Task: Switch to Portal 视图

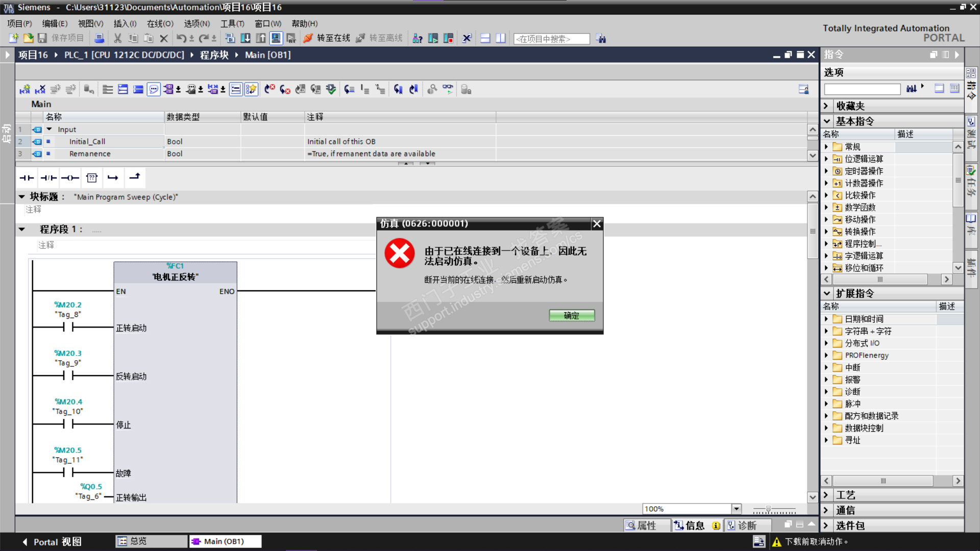Action: point(53,542)
